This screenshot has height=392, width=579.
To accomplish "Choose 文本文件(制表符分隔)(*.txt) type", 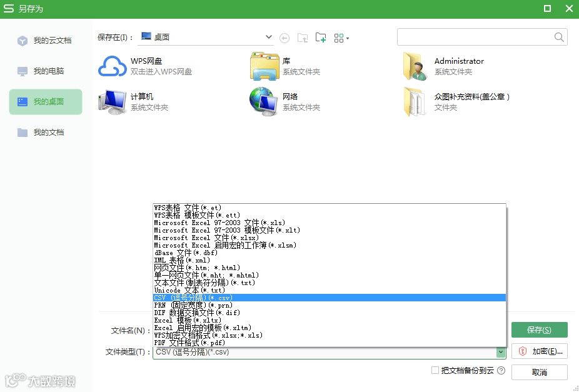I will [x=330, y=283].
